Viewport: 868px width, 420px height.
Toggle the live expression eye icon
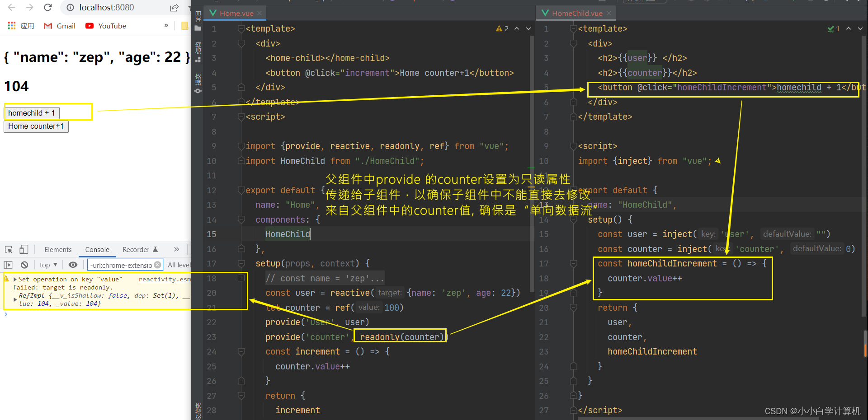click(73, 265)
